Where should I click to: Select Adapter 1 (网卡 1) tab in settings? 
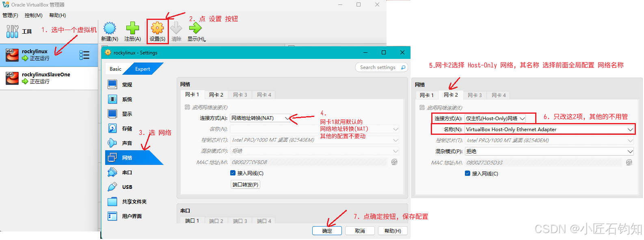[192, 95]
